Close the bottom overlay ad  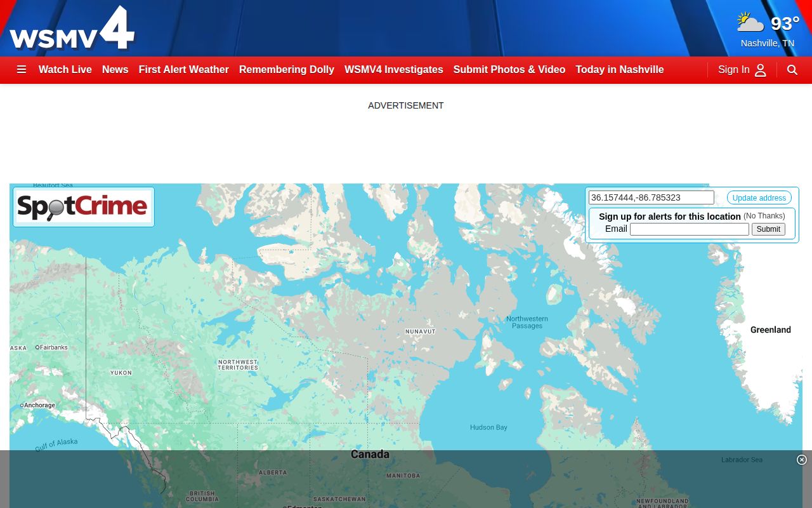click(x=802, y=460)
